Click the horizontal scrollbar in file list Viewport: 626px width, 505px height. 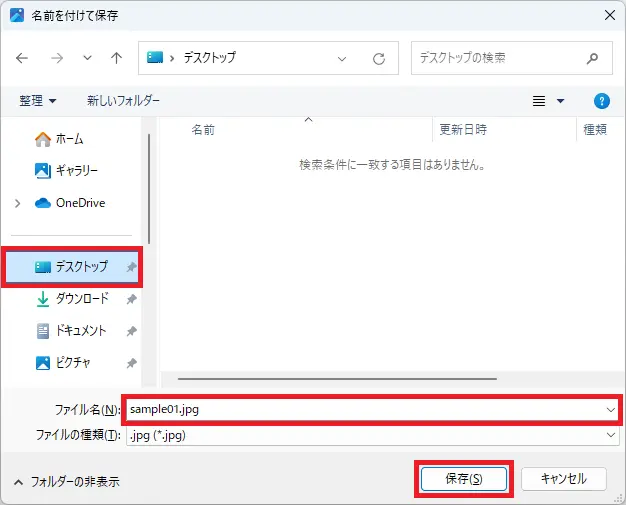click(336, 379)
